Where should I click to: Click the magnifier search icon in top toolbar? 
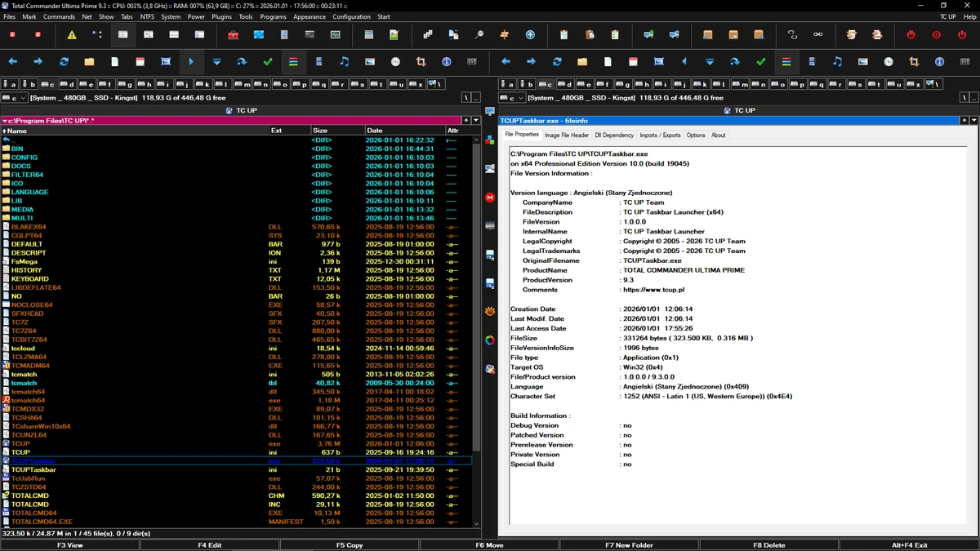(x=479, y=35)
